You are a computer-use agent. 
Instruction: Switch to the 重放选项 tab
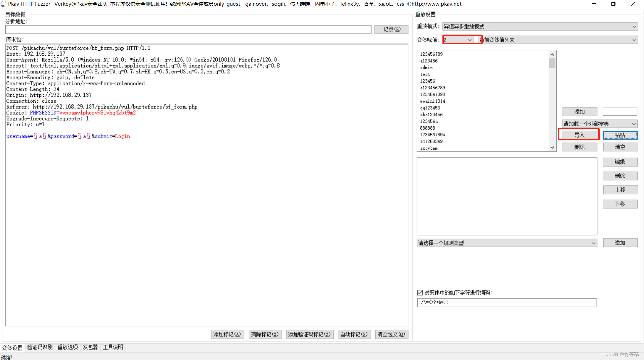68,347
